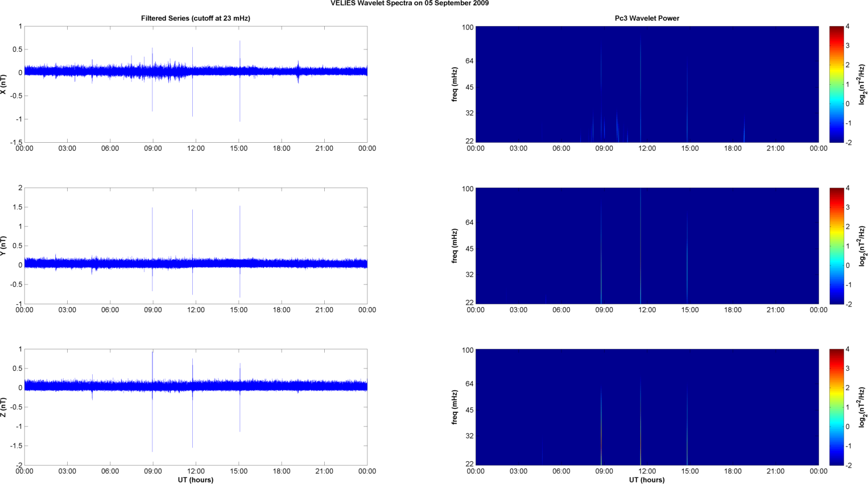Click the 09:00 spike in the Y (nT) series
Viewport: 868px width, 484px height.
152,249
